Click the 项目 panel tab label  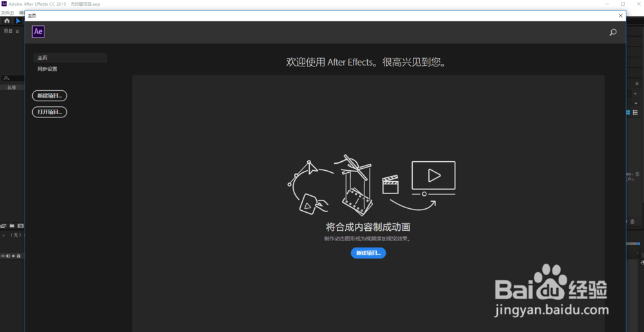8,31
